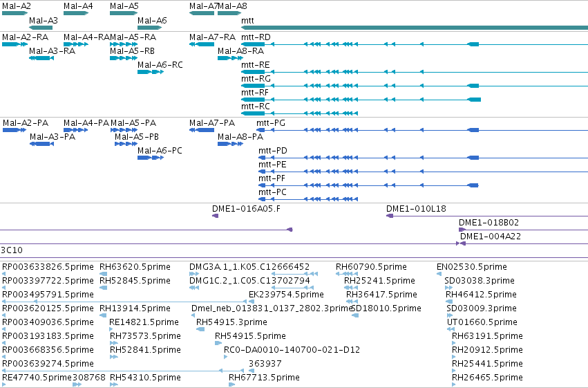The height and width of the screenshot is (388, 588).
Task: Select CDS label Mal-A6-PC
Action: (160, 151)
